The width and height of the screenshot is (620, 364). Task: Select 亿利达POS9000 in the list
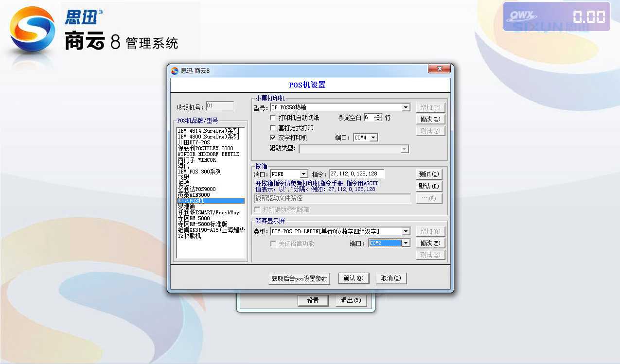pos(211,189)
